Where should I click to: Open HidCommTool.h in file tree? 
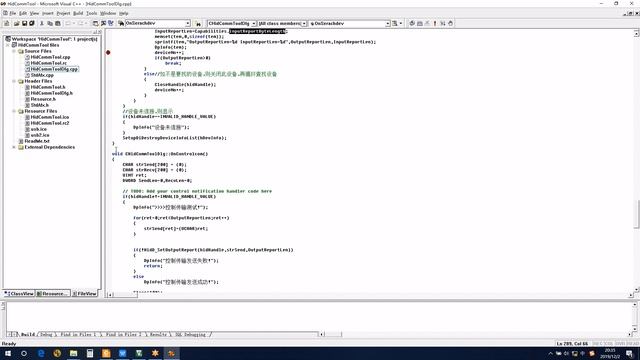coord(47,87)
